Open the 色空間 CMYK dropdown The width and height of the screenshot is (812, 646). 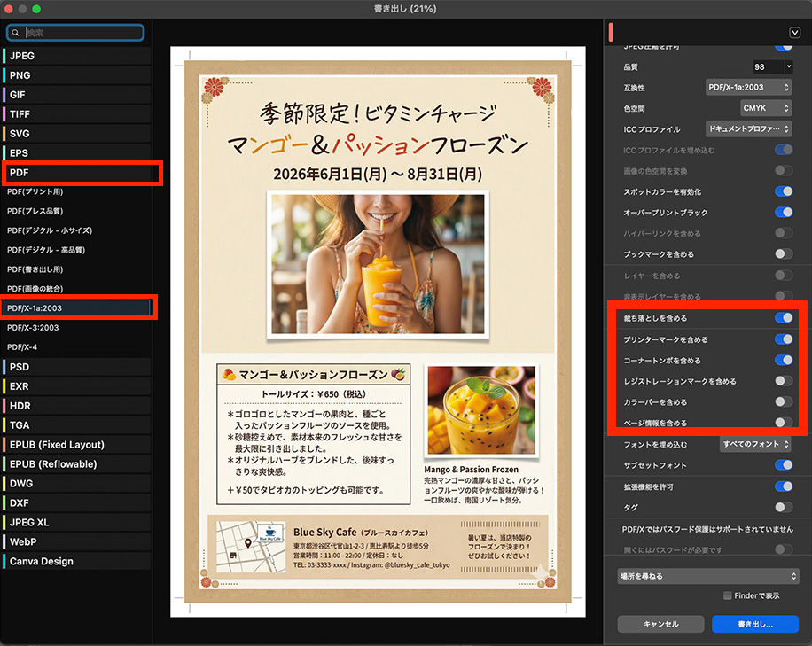pos(766,108)
